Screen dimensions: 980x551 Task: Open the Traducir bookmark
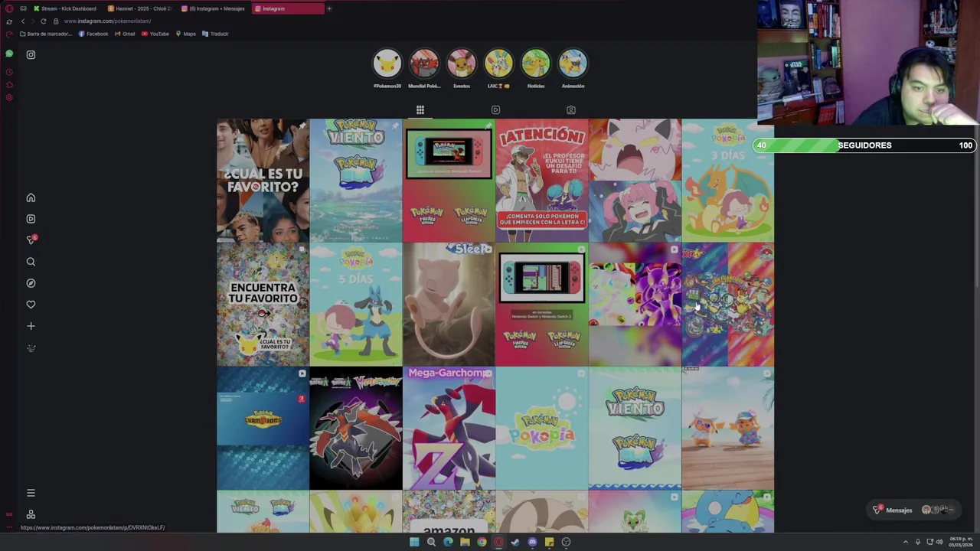(215, 34)
